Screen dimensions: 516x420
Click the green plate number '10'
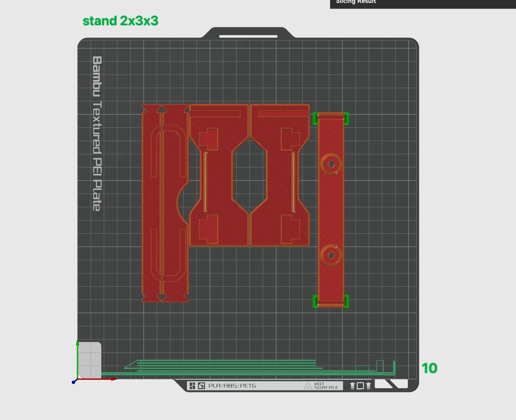pyautogui.click(x=430, y=368)
